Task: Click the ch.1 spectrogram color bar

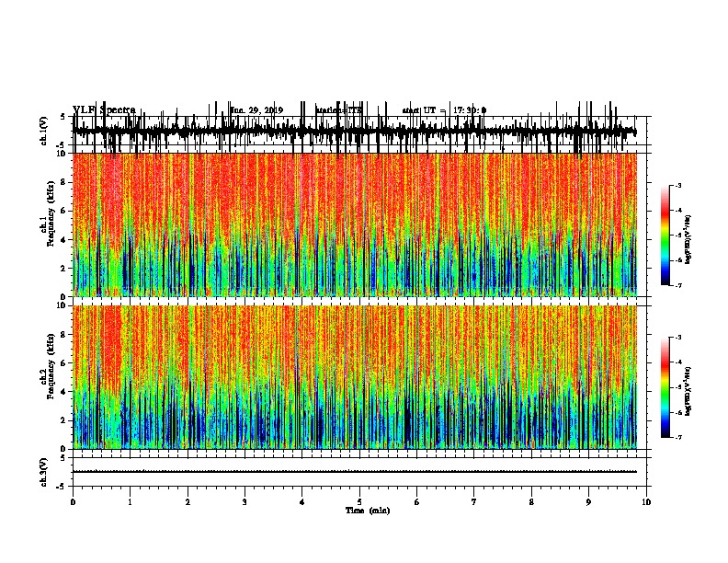Action: pos(665,236)
